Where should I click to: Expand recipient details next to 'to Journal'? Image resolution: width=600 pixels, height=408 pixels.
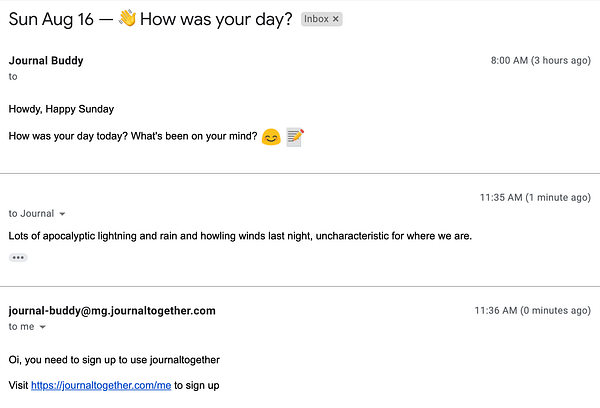[x=62, y=214]
